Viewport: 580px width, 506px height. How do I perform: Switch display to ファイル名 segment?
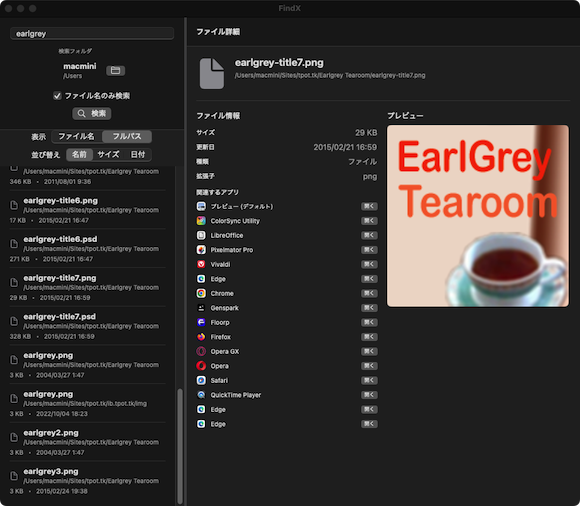point(77,136)
